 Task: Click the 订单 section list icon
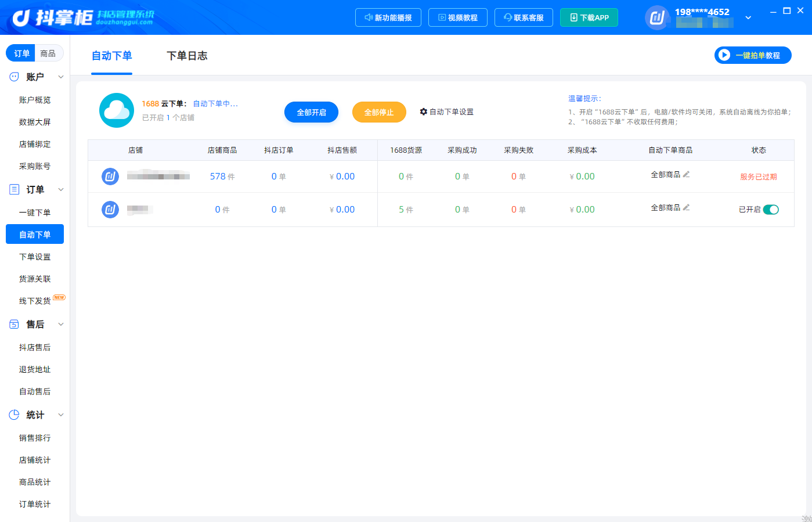[14, 189]
